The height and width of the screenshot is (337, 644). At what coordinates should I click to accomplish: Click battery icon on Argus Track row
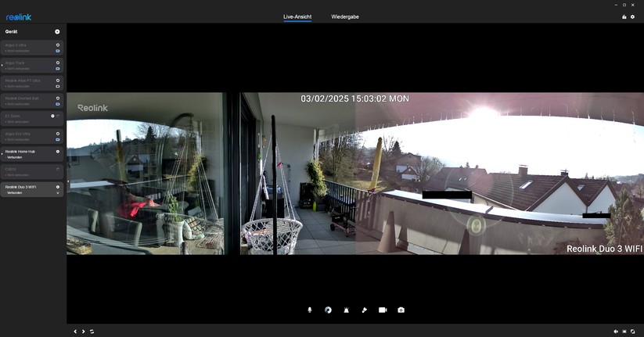[57, 69]
